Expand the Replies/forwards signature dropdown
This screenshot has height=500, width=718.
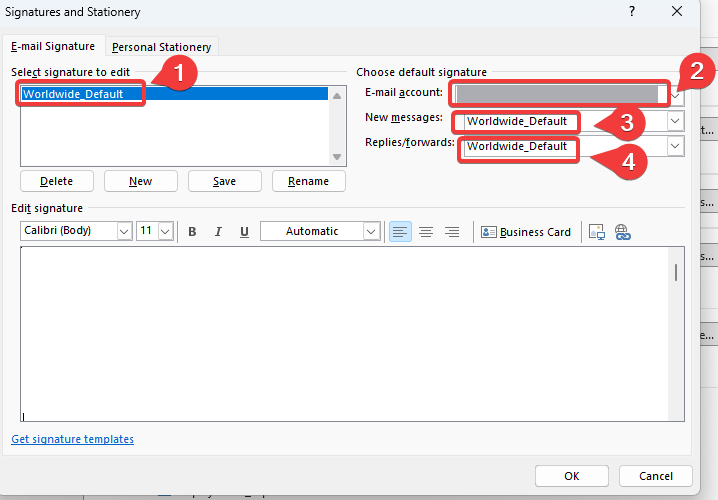[676, 146]
